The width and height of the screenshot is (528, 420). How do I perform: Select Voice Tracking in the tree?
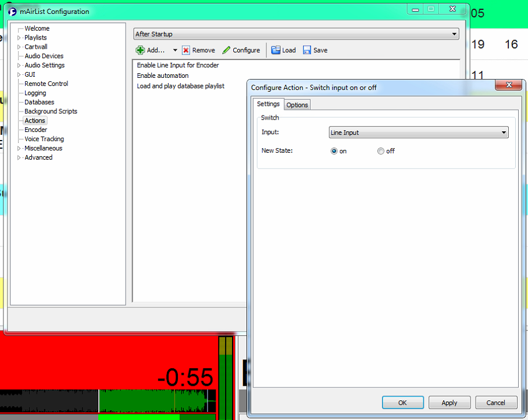tap(44, 139)
